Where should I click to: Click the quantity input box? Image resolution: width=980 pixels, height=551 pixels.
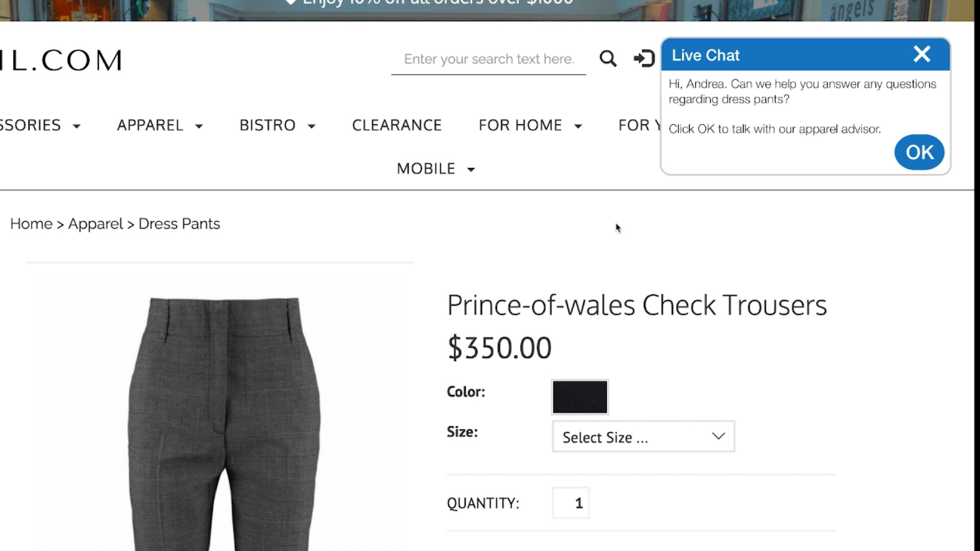click(x=571, y=503)
